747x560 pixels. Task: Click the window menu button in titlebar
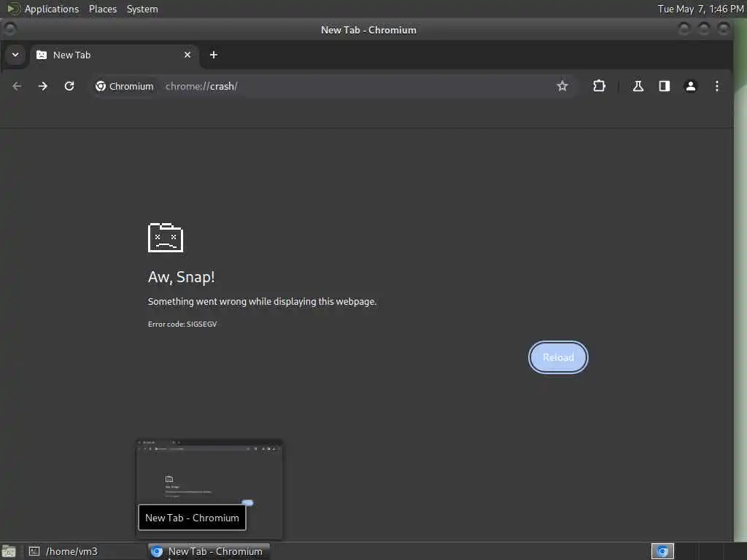(10, 29)
